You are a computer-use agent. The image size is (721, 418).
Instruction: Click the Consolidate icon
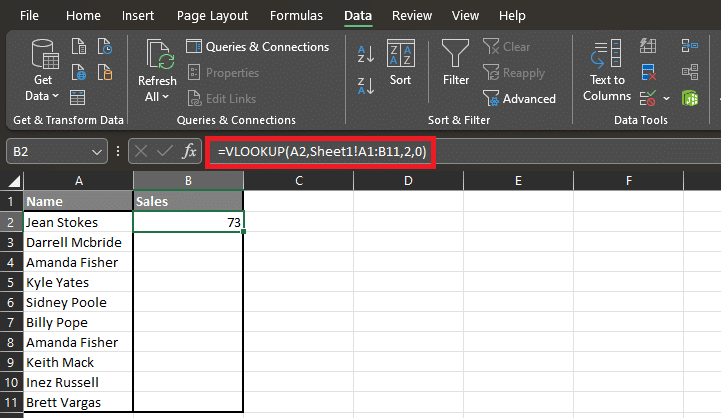point(690,46)
